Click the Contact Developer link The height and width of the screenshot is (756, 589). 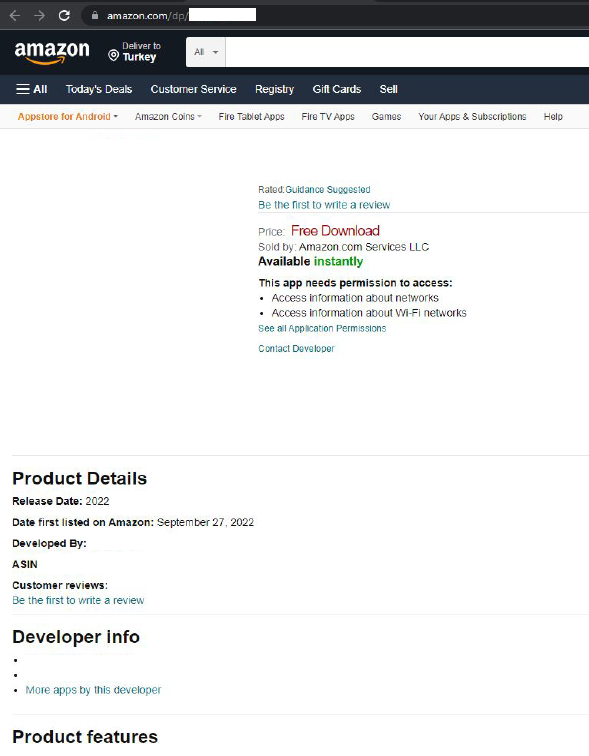coord(296,349)
